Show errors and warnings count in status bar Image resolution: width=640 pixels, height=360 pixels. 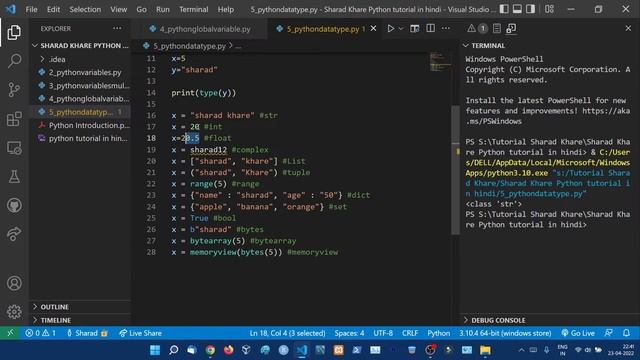click(40, 333)
